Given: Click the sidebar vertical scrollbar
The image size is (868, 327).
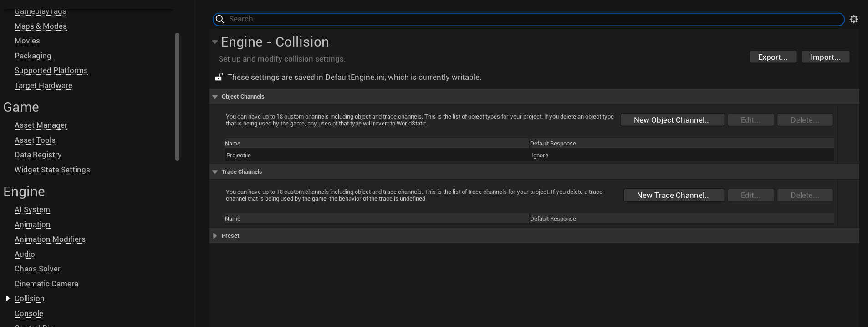Looking at the screenshot, I should (177, 96).
